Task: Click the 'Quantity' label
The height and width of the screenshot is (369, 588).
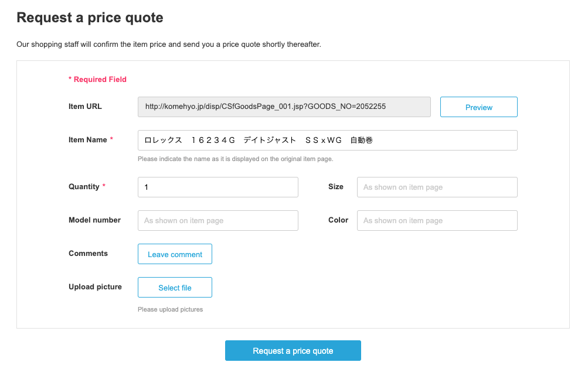Action: [84, 187]
